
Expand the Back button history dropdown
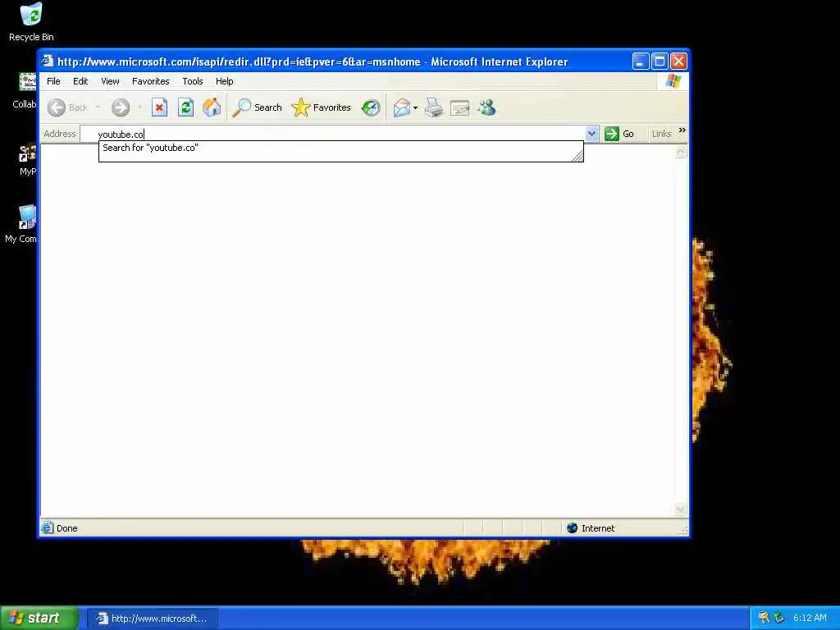pyautogui.click(x=98, y=107)
